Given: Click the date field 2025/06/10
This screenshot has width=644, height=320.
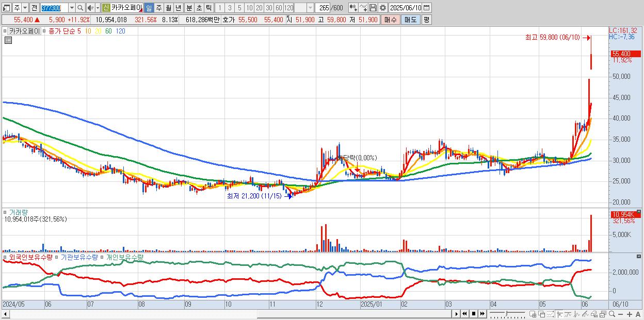Looking at the screenshot, I should point(406,8).
